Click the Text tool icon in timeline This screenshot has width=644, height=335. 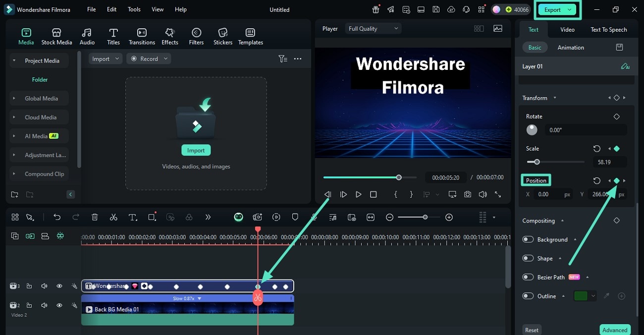[x=133, y=217]
